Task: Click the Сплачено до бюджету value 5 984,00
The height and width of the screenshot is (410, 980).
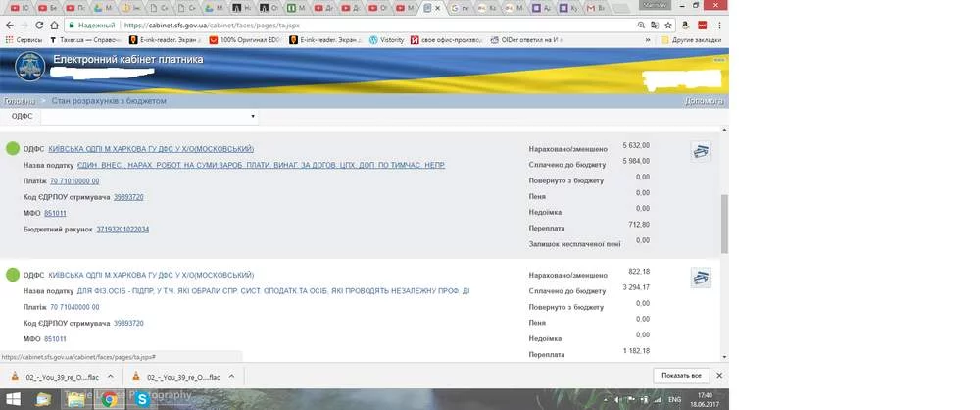Action: pos(636,161)
